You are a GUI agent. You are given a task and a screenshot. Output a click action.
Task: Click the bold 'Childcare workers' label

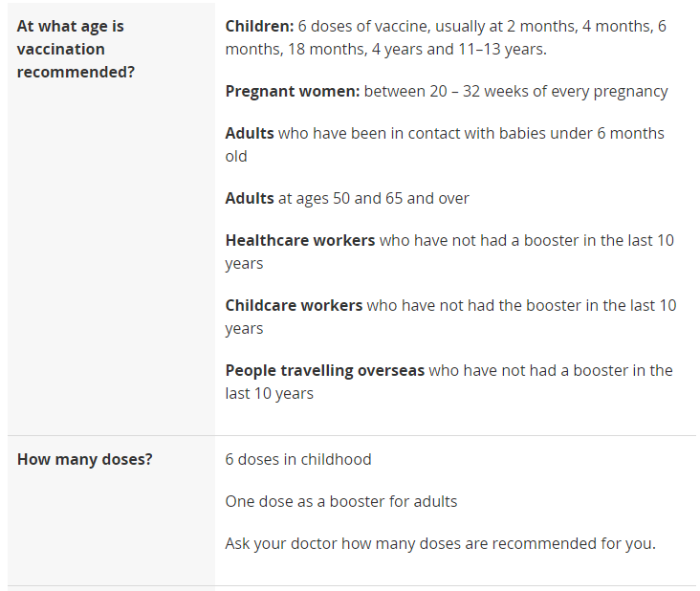pos(294,305)
